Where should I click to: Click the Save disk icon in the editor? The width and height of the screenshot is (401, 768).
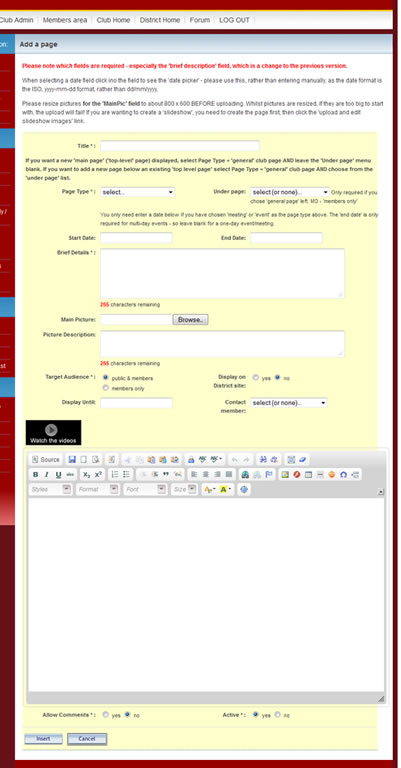[x=72, y=460]
